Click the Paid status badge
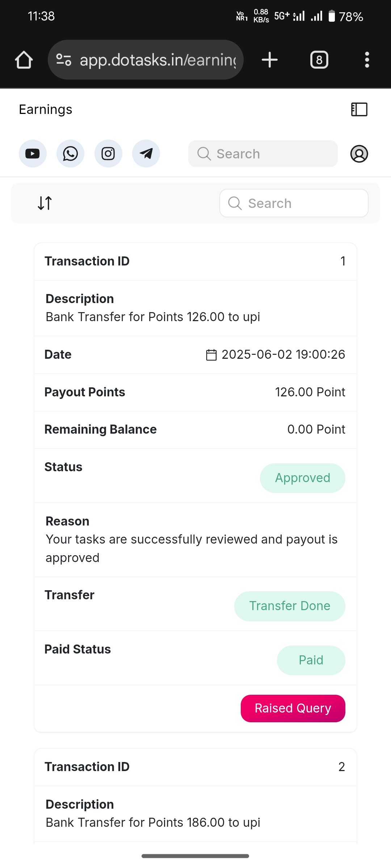391x868 pixels. 311,660
